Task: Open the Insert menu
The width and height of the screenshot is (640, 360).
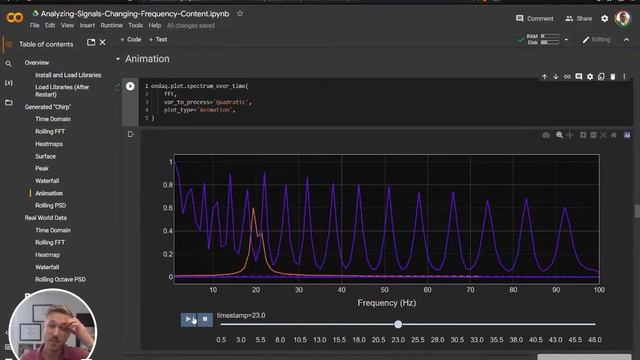Action: coord(87,25)
